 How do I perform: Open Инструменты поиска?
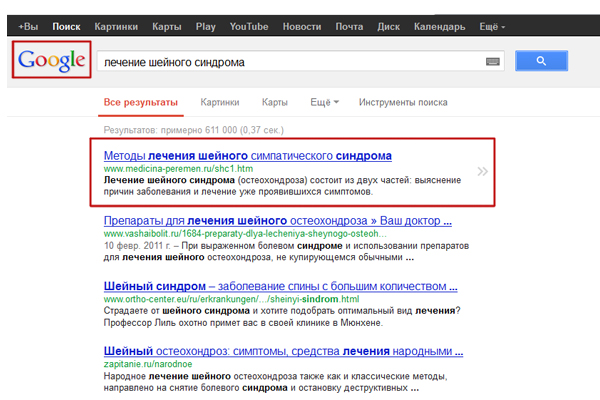(403, 103)
